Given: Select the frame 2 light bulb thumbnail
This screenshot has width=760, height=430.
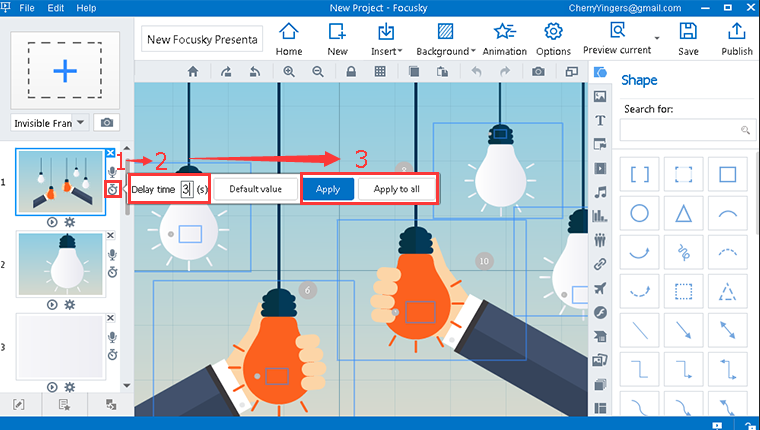Looking at the screenshot, I should coord(60,263).
